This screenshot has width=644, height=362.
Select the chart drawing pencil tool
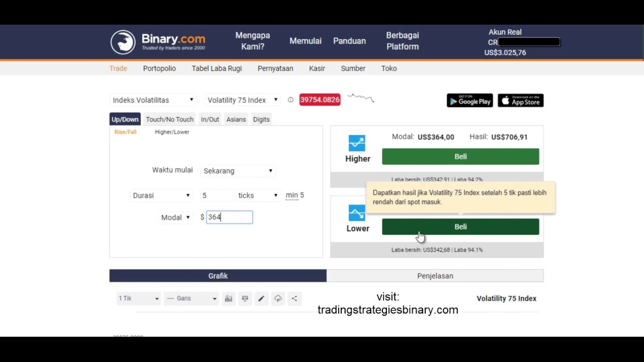tap(261, 299)
